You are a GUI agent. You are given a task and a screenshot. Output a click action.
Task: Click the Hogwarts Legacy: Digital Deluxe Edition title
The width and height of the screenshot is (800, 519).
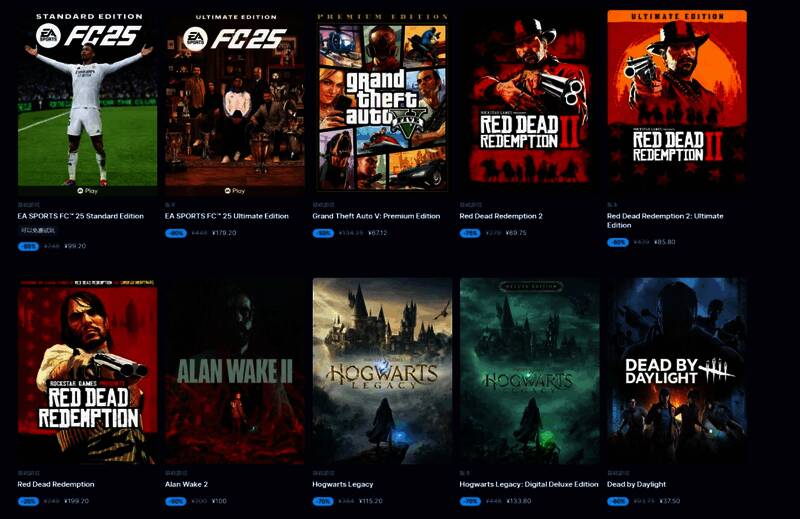(529, 484)
